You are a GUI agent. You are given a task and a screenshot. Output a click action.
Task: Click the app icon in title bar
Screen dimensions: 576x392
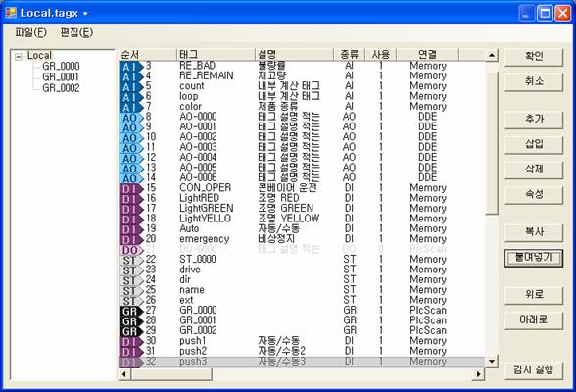11,13
